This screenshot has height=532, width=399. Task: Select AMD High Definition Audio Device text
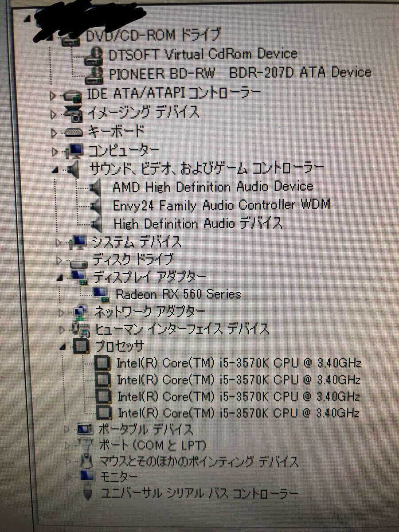(x=212, y=187)
